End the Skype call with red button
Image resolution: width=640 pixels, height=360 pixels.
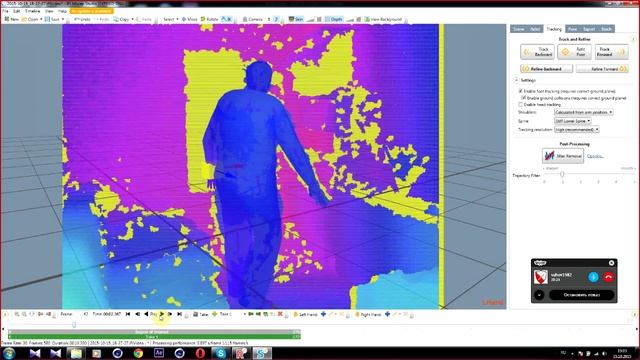click(x=608, y=277)
